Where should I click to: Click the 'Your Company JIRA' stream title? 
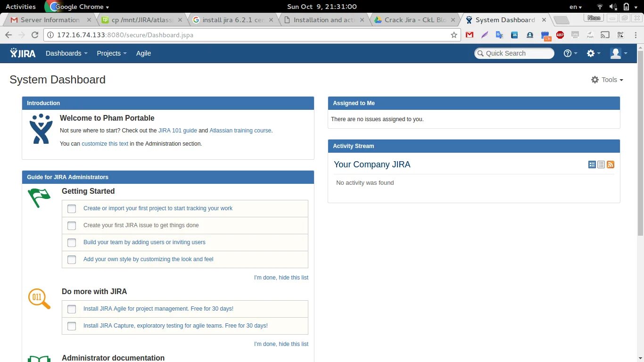[372, 165]
